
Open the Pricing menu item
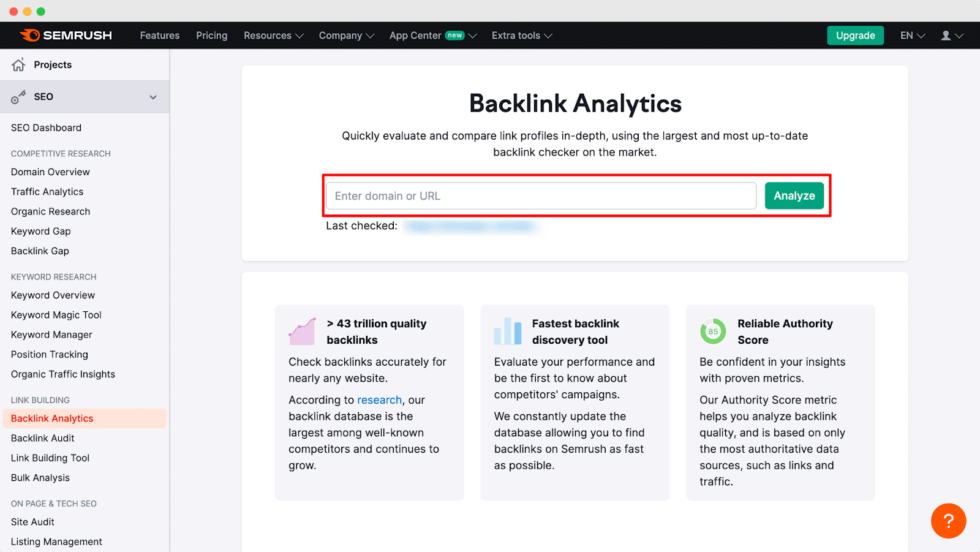[x=211, y=35]
